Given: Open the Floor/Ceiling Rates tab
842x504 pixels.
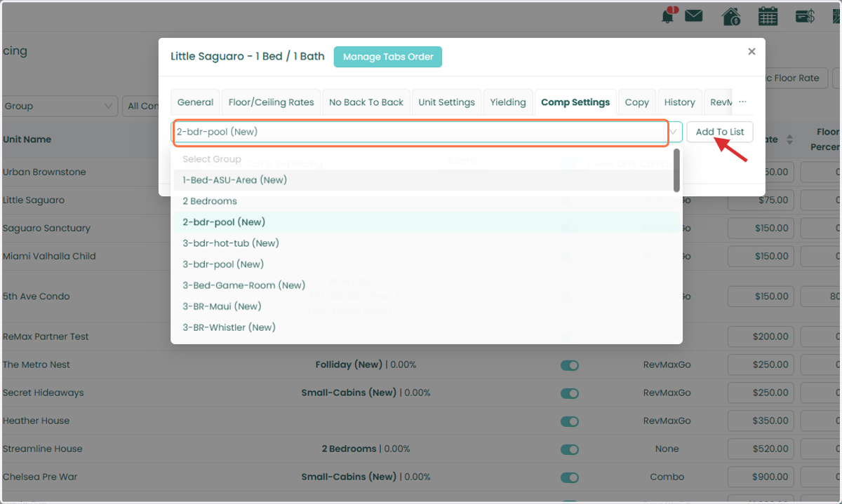Looking at the screenshot, I should pyautogui.click(x=272, y=102).
